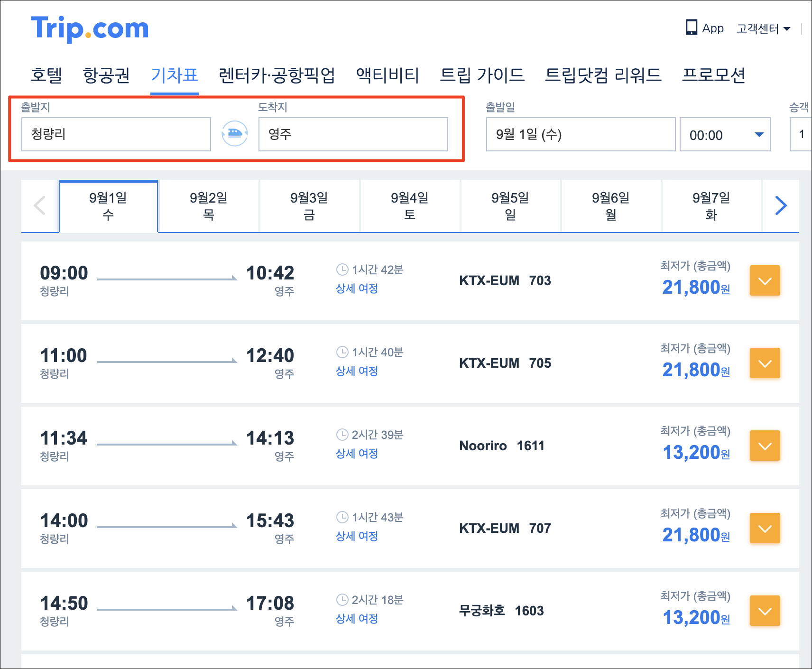The height and width of the screenshot is (669, 812).
Task: Expand fares for KTX-EUM 705
Action: pyautogui.click(x=765, y=363)
